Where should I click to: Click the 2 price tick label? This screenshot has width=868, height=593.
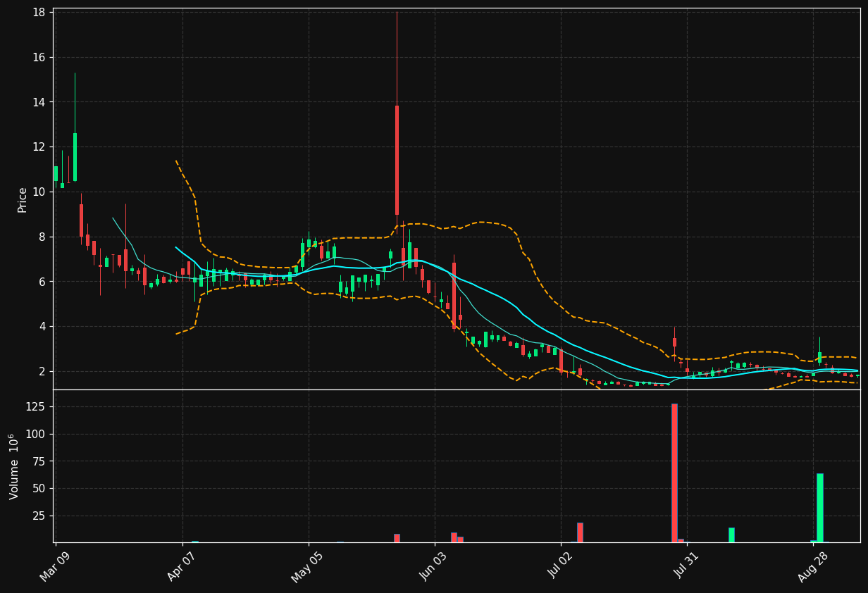42,371
